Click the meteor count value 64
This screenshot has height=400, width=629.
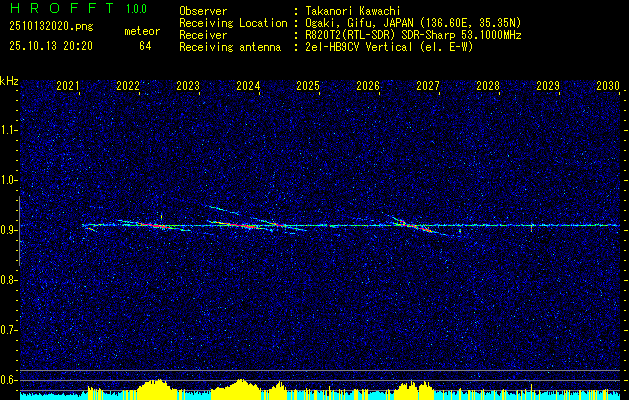(145, 46)
